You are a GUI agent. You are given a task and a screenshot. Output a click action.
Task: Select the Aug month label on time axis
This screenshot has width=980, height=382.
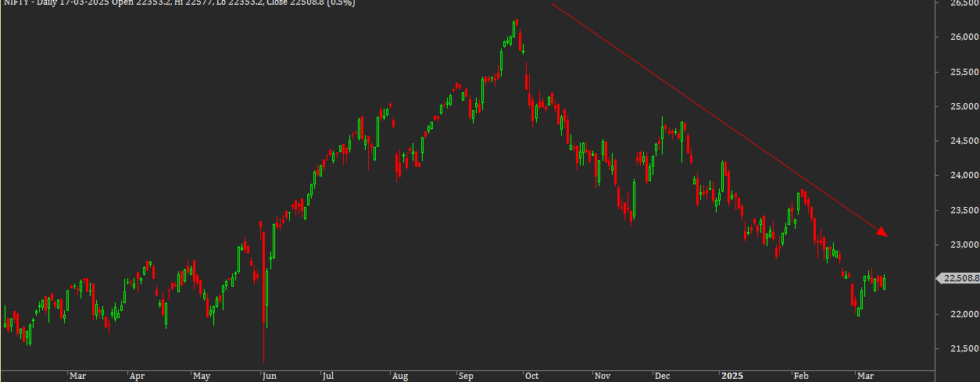coord(399,376)
